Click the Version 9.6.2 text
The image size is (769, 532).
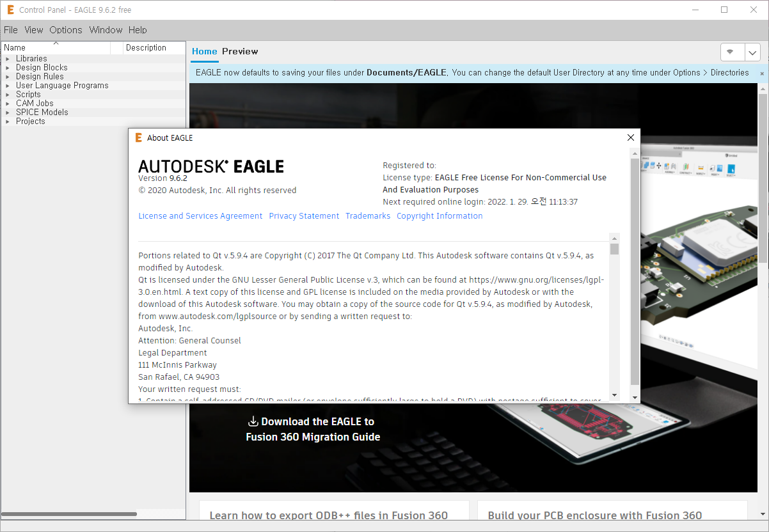[x=163, y=178]
